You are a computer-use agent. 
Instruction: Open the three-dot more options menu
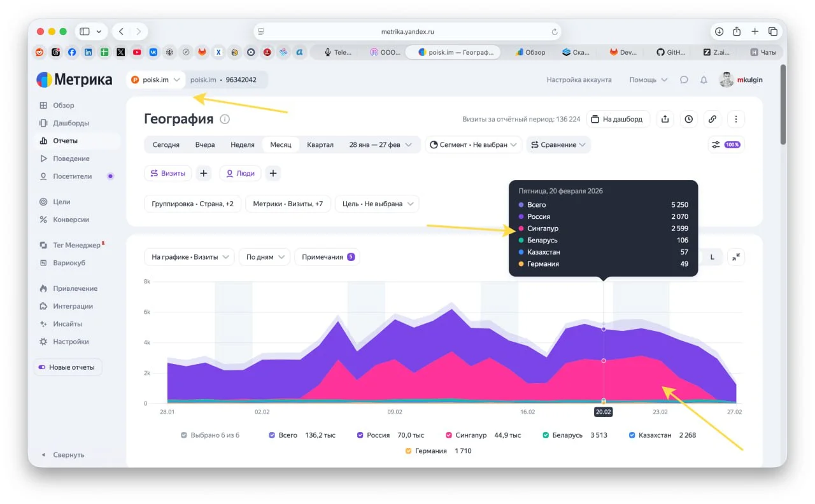736,119
